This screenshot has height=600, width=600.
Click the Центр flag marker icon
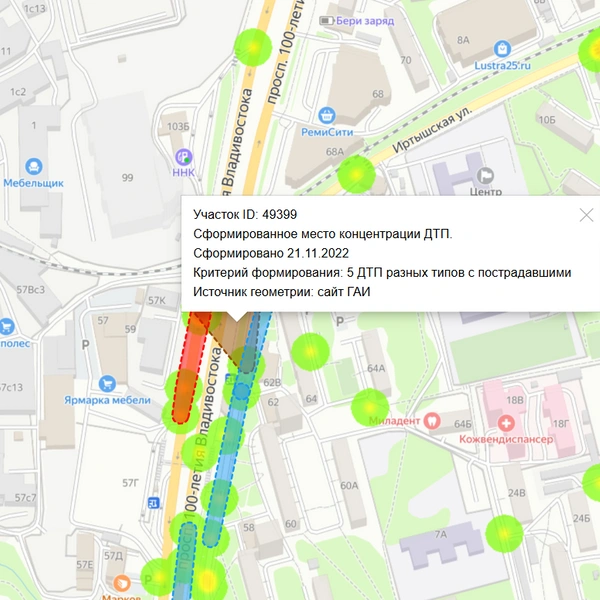[485, 176]
